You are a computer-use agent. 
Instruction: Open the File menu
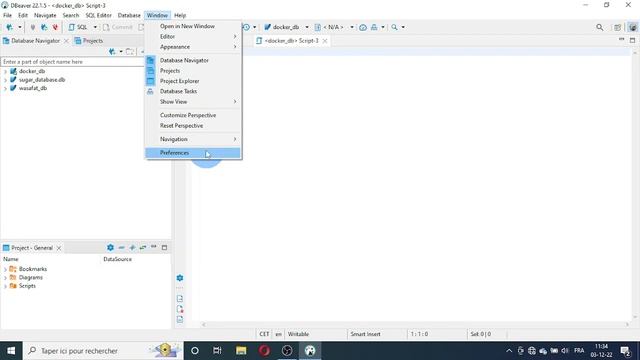[7, 15]
